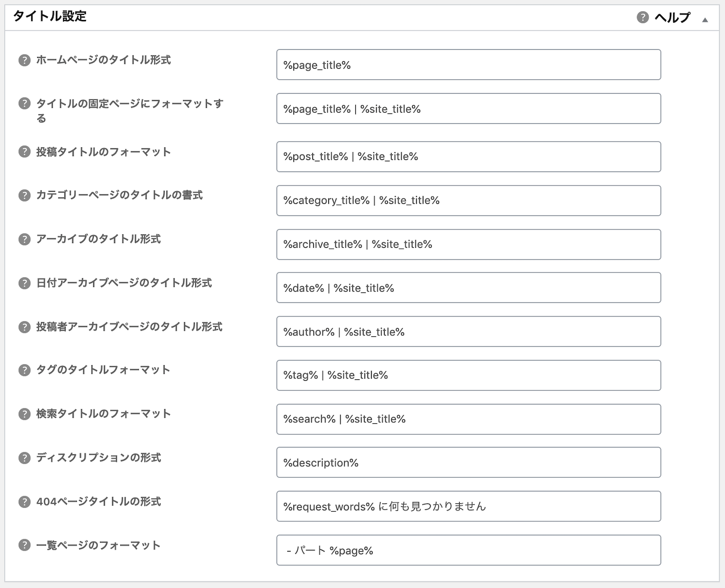The height and width of the screenshot is (588, 725).
Task: Click the 404 page title input with %request_words%
Action: (468, 506)
